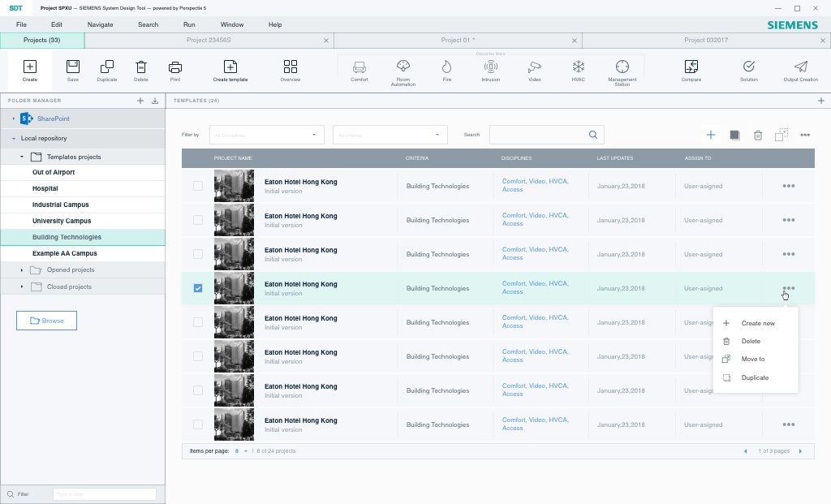Open the File menu
The width and height of the screenshot is (831, 504).
pos(21,24)
